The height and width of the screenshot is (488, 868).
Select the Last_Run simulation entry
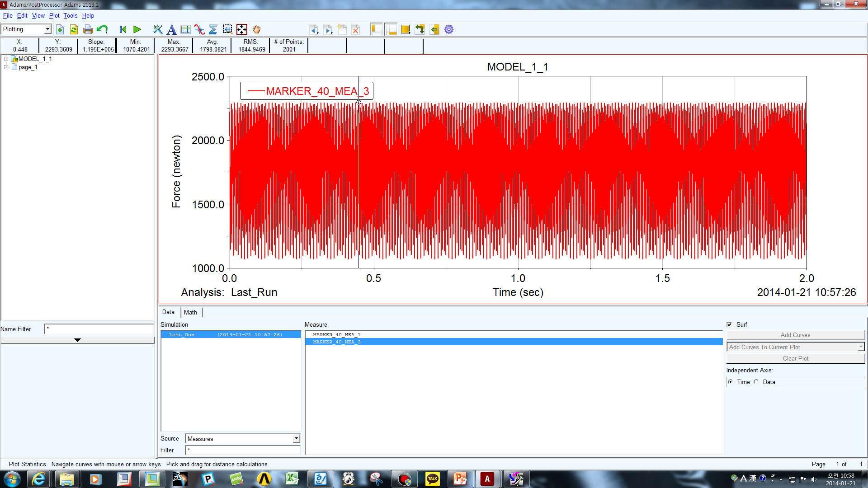231,335
